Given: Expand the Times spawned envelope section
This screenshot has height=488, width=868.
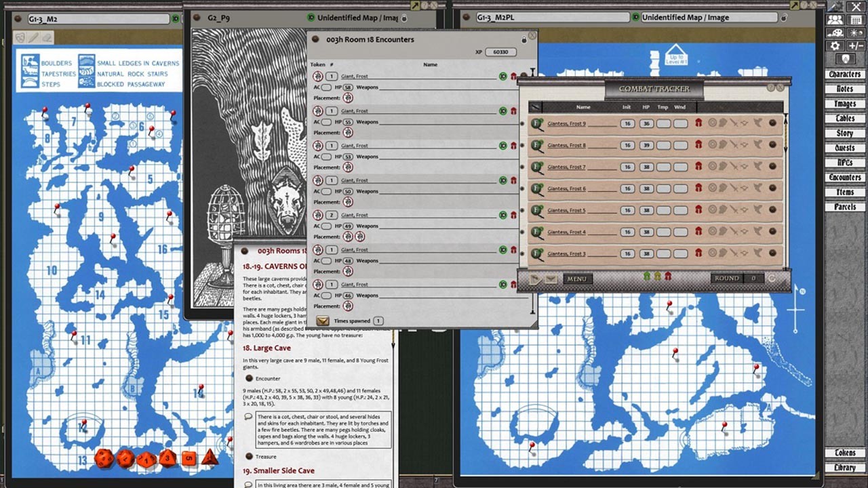Looking at the screenshot, I should pos(323,321).
